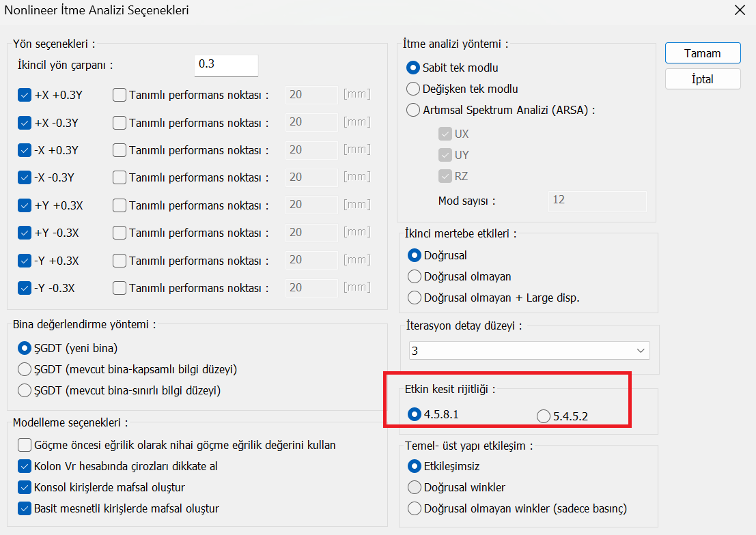756x535 pixels.
Task: Choose Artımsal Spektrum Analizi (ARSA) option
Action: [x=413, y=110]
